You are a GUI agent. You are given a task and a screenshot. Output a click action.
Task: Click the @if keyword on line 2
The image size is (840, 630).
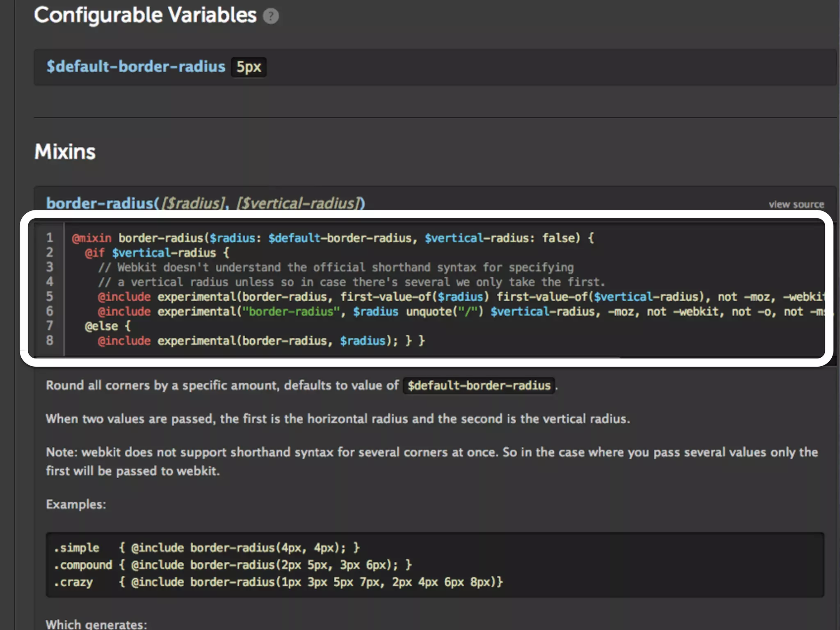click(95, 253)
